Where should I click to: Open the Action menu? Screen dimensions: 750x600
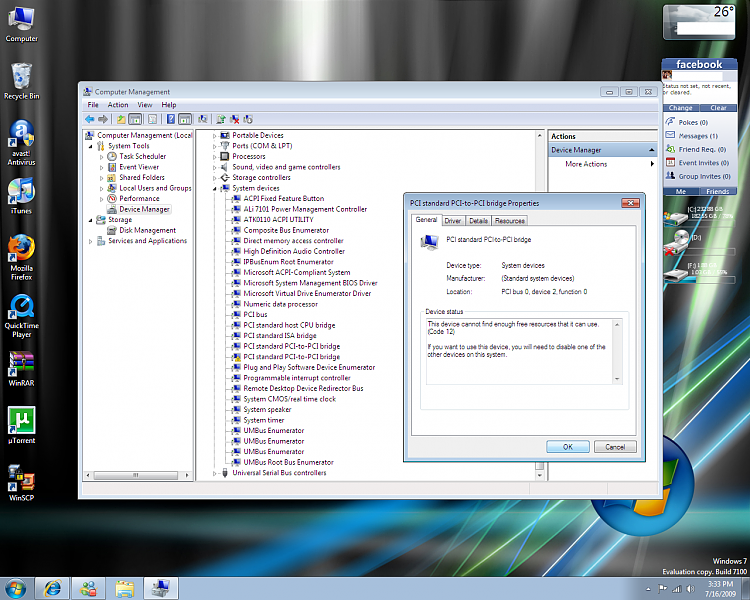click(118, 105)
